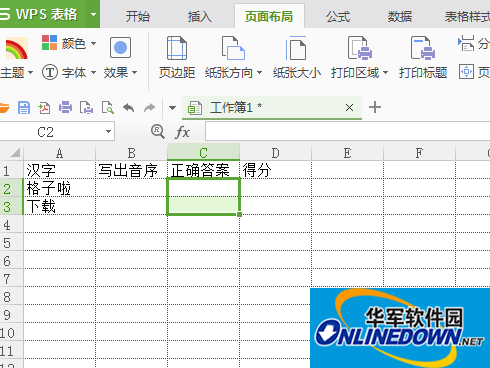Close the 工作簿1 document tab
This screenshot has width=490, height=368.
click(349, 108)
